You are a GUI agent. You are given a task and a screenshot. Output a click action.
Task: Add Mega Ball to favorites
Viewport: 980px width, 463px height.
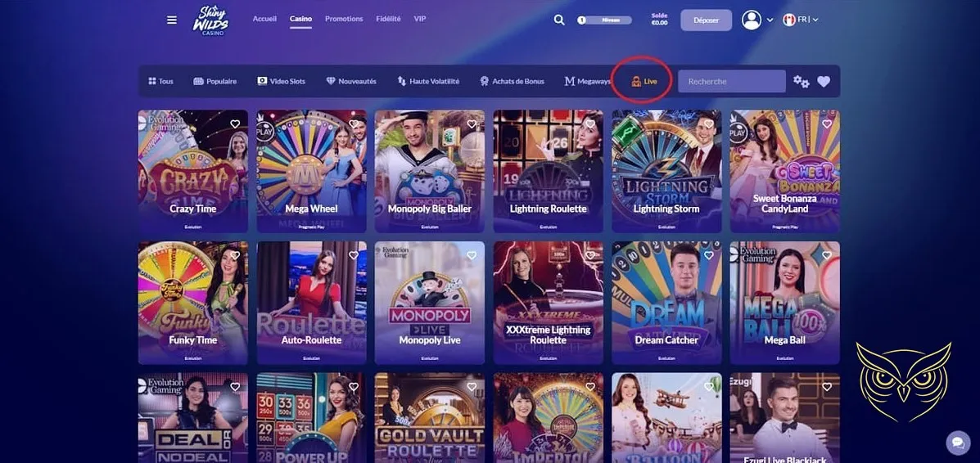[x=827, y=255]
